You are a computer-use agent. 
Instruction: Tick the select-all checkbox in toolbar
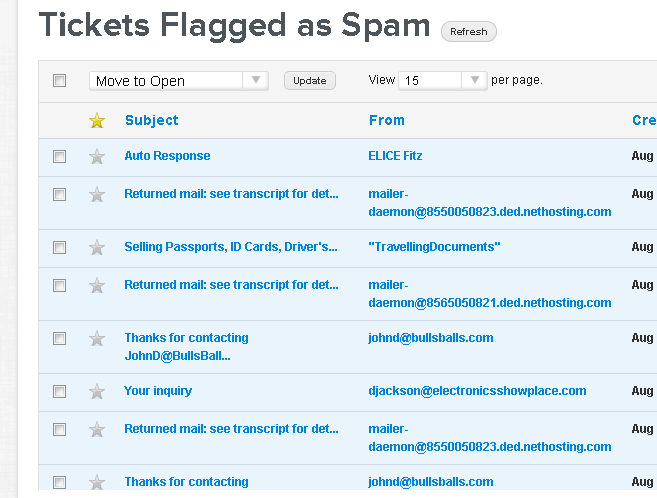[60, 81]
